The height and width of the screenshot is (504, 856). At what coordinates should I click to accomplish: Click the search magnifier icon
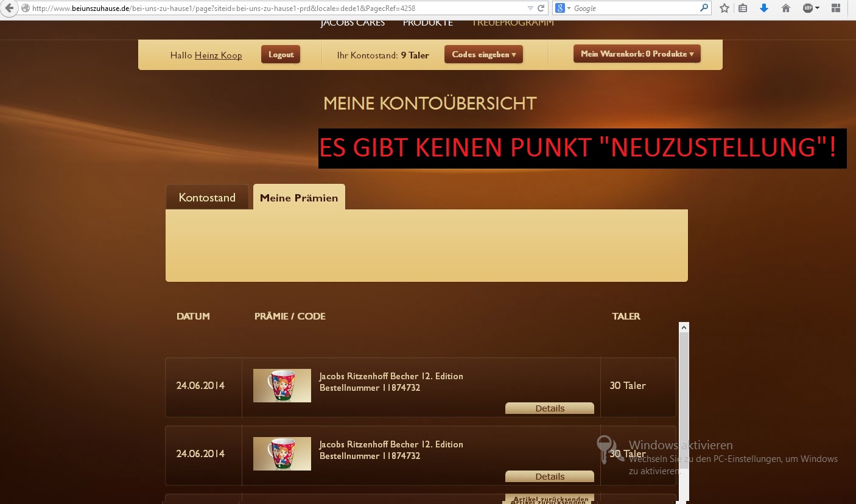point(704,9)
